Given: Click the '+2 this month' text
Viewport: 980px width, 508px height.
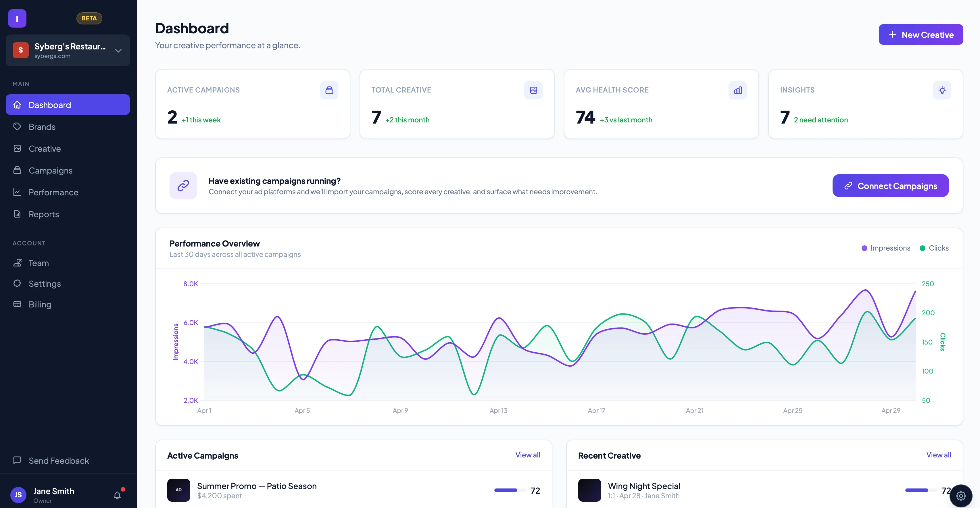Looking at the screenshot, I should [408, 120].
